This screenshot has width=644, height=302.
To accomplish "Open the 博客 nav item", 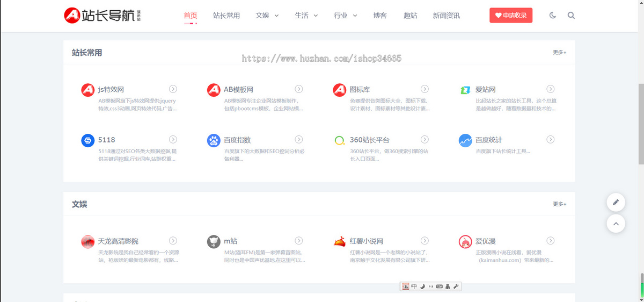I will click(x=380, y=16).
